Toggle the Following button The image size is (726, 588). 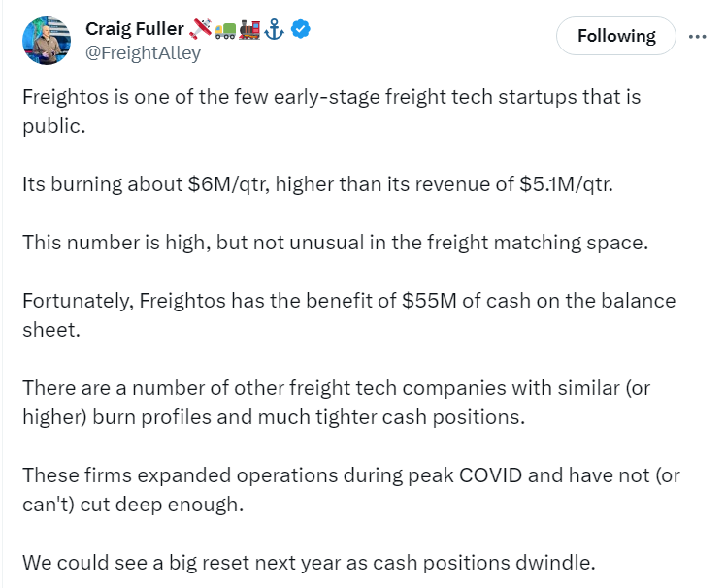615,36
